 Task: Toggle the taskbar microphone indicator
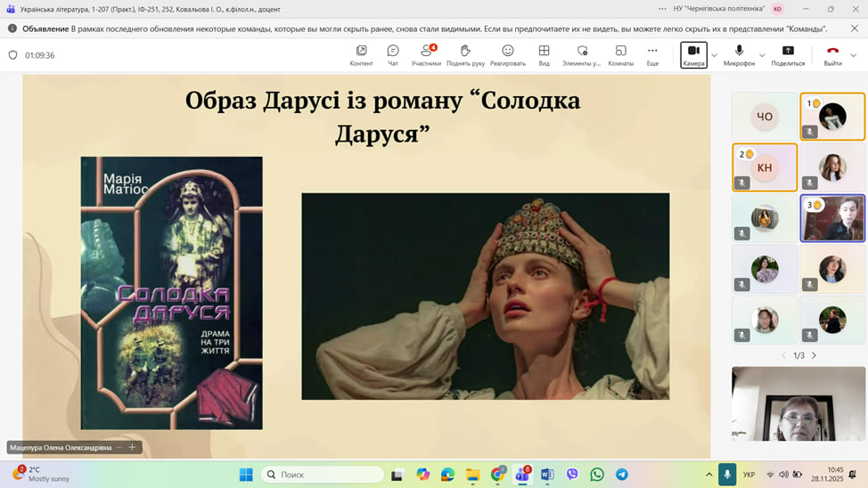(x=727, y=475)
